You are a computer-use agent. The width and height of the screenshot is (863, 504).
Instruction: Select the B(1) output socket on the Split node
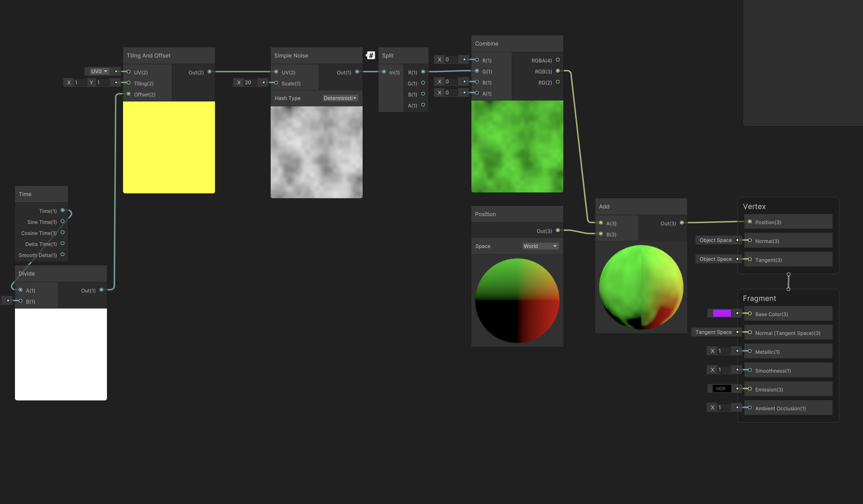coord(423,94)
